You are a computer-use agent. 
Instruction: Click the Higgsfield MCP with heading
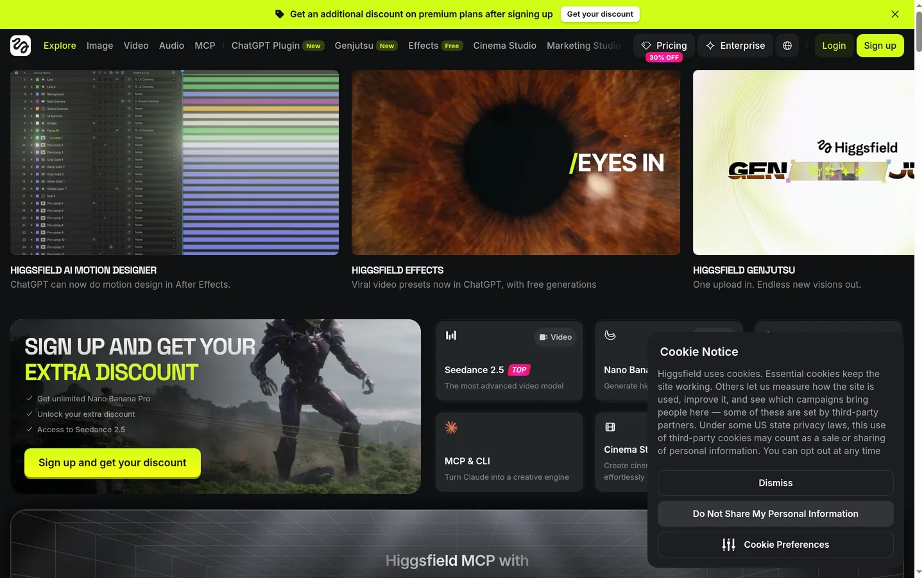pos(457,561)
